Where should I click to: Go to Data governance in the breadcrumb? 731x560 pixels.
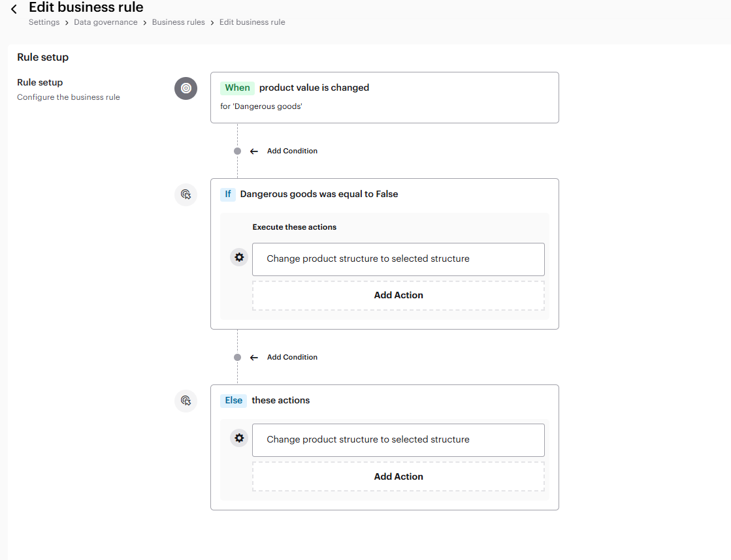pos(105,22)
